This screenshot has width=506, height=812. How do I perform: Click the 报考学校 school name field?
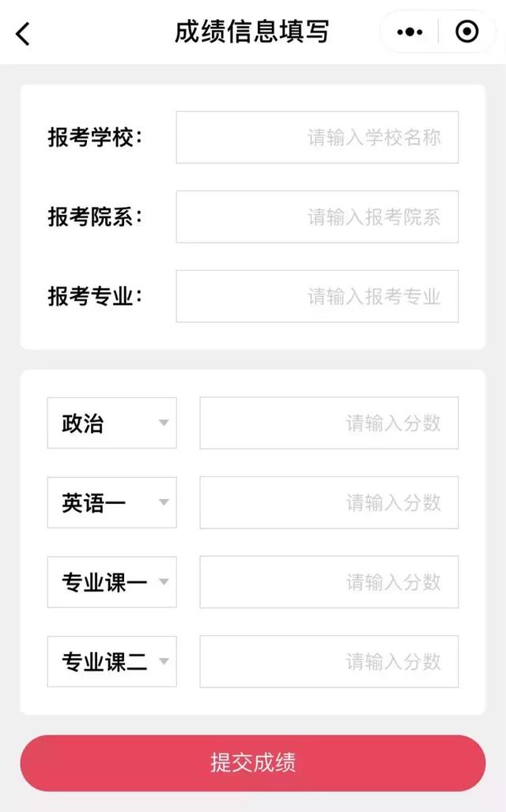coord(317,137)
